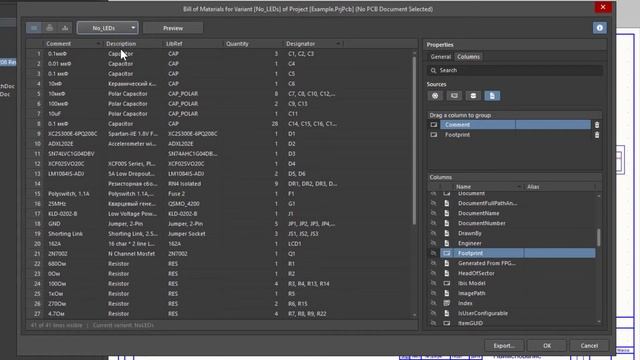The height and width of the screenshot is (360, 640).
Task: Close the Bill of Materials dialog
Action: [x=603, y=7]
